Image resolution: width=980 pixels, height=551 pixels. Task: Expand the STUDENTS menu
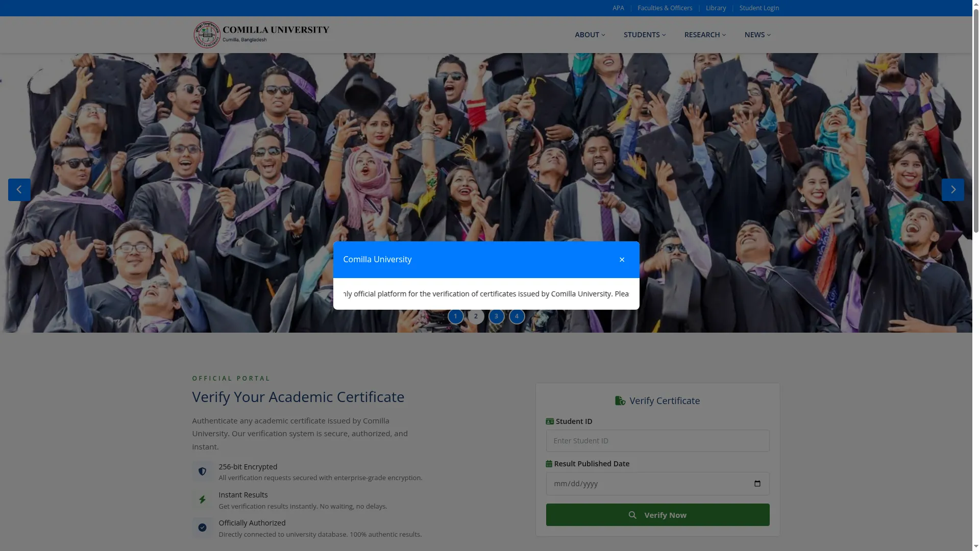(x=645, y=35)
